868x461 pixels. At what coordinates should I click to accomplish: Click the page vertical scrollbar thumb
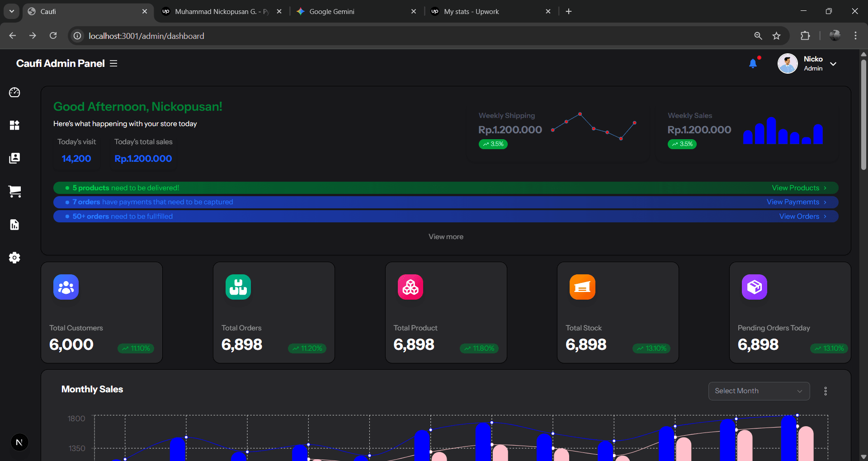coord(863,113)
